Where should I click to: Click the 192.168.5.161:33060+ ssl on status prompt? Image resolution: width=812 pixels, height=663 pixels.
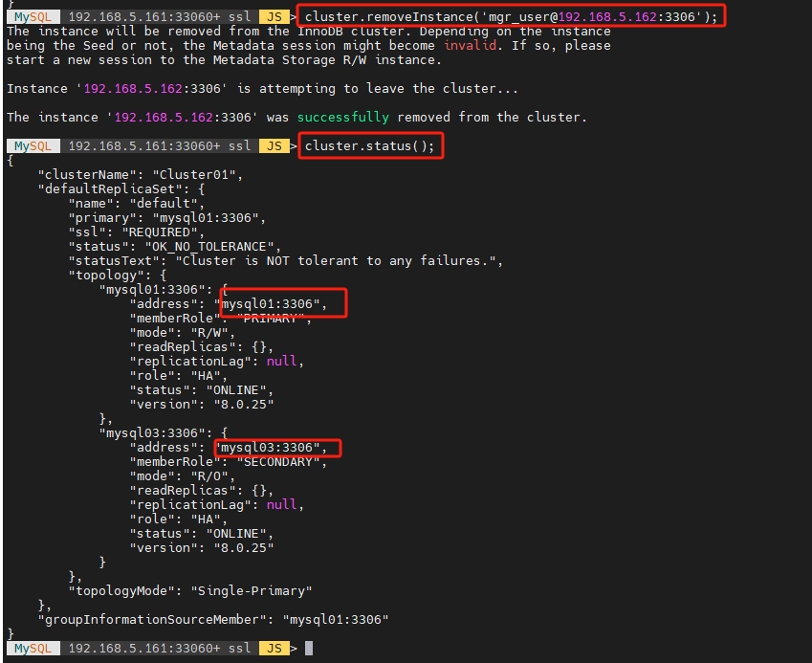(x=160, y=145)
